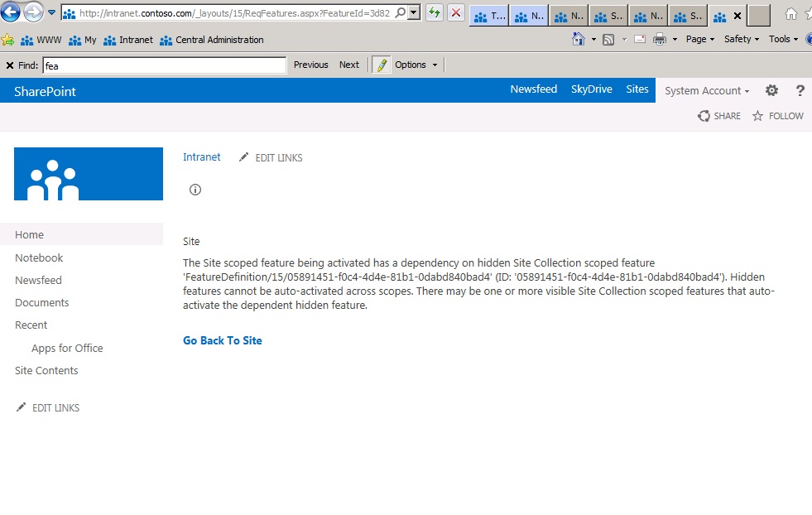
Task: Expand the Find bar Options dropdown
Action: click(416, 65)
